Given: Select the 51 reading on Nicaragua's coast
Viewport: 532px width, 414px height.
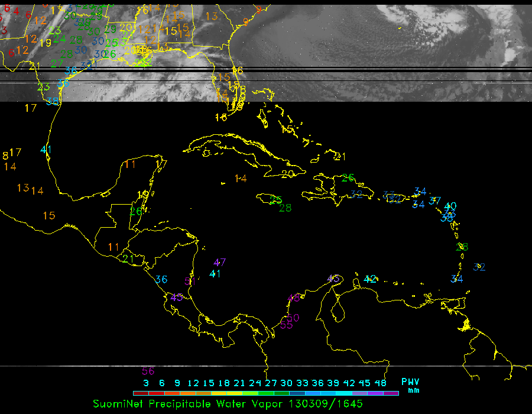Looking at the screenshot, I should tap(190, 282).
